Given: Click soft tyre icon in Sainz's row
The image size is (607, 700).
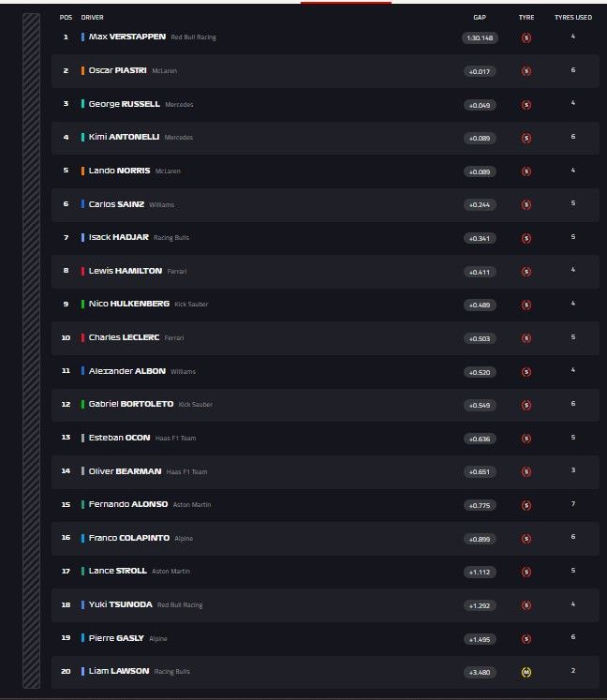Looking at the screenshot, I should (526, 204).
